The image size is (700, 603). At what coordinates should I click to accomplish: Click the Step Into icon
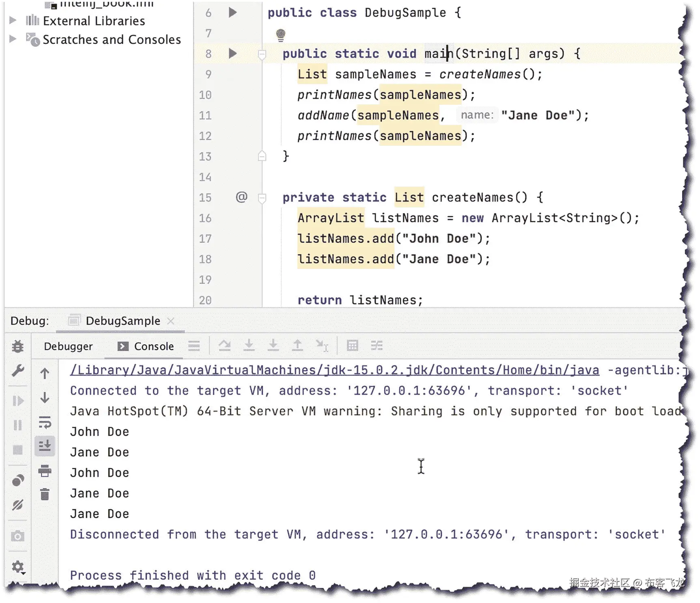249,346
